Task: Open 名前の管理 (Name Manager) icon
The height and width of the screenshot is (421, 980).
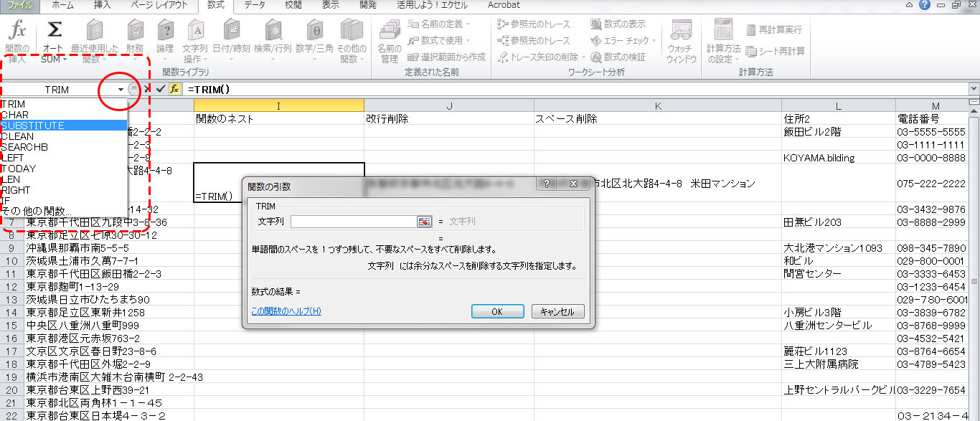Action: click(390, 32)
